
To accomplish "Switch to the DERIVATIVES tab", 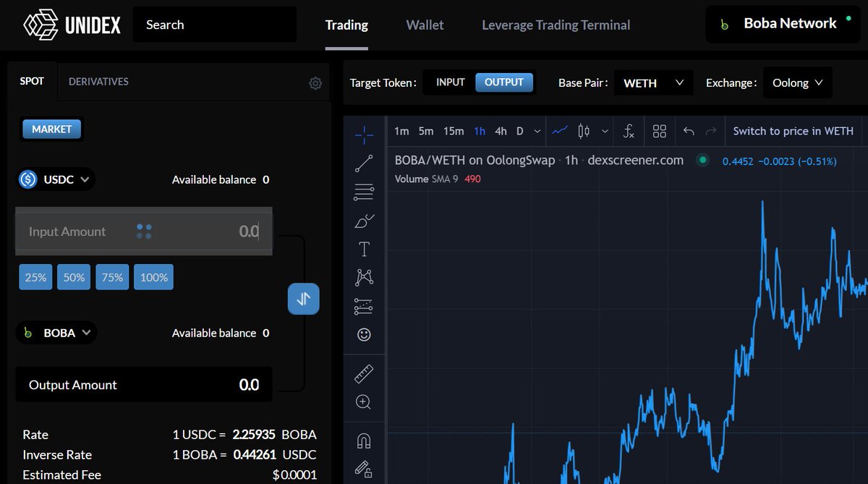I will pos(98,82).
